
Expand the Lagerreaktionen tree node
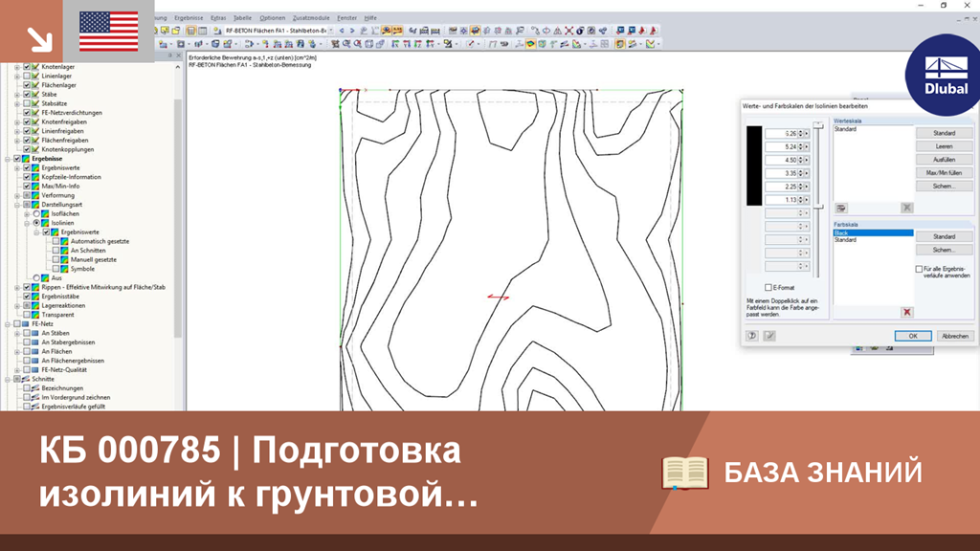[17, 305]
